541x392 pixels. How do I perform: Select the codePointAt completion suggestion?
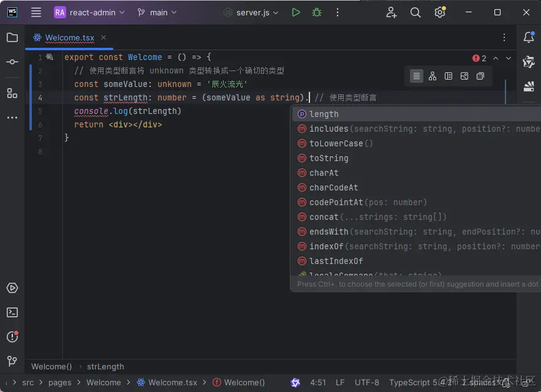pos(417,202)
